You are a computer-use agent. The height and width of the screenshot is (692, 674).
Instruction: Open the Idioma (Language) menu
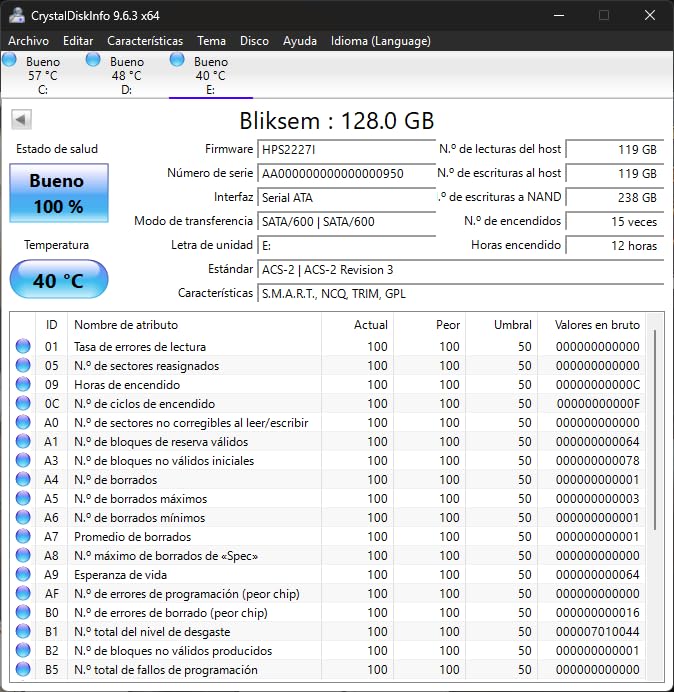[x=380, y=41]
